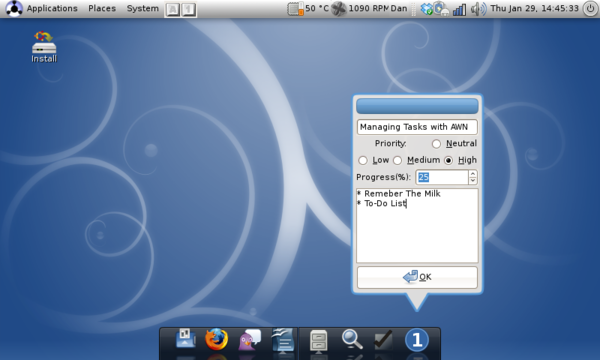The height and width of the screenshot is (360, 600).
Task: Open the volume speaker icon
Action: (478, 8)
